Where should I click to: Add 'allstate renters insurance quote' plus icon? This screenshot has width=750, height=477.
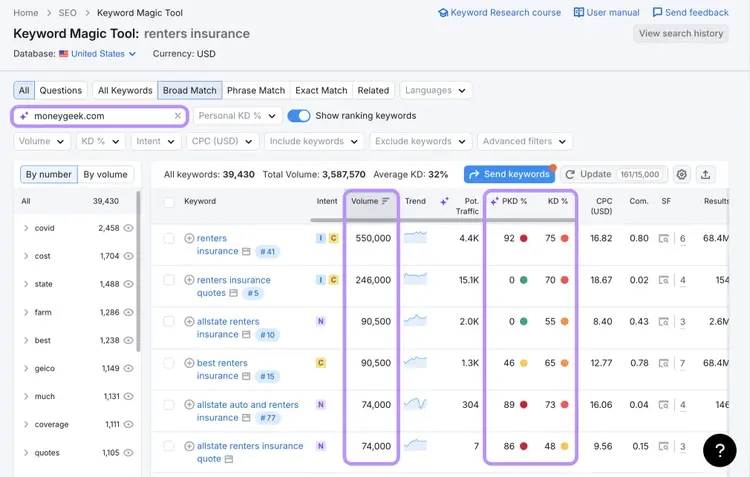point(189,446)
